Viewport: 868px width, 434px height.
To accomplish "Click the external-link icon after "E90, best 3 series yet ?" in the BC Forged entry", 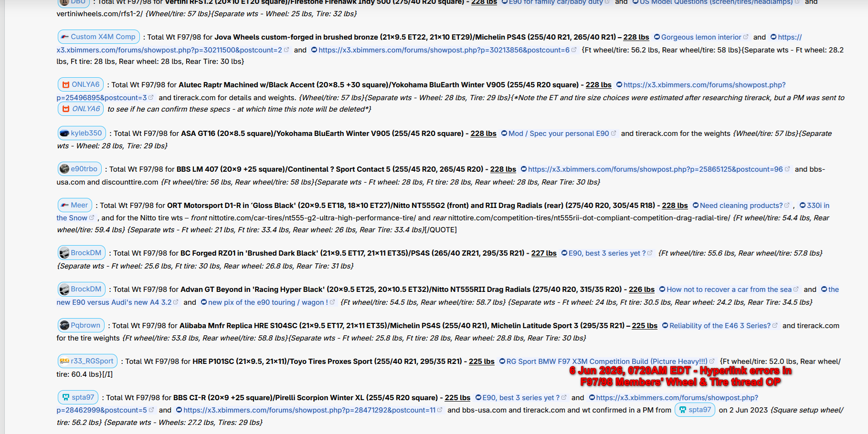I will (650, 253).
